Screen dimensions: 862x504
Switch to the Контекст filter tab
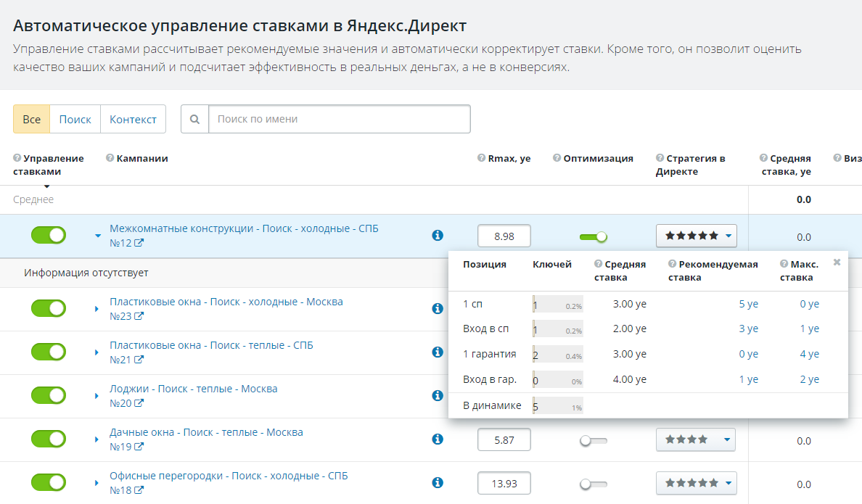[x=133, y=119]
